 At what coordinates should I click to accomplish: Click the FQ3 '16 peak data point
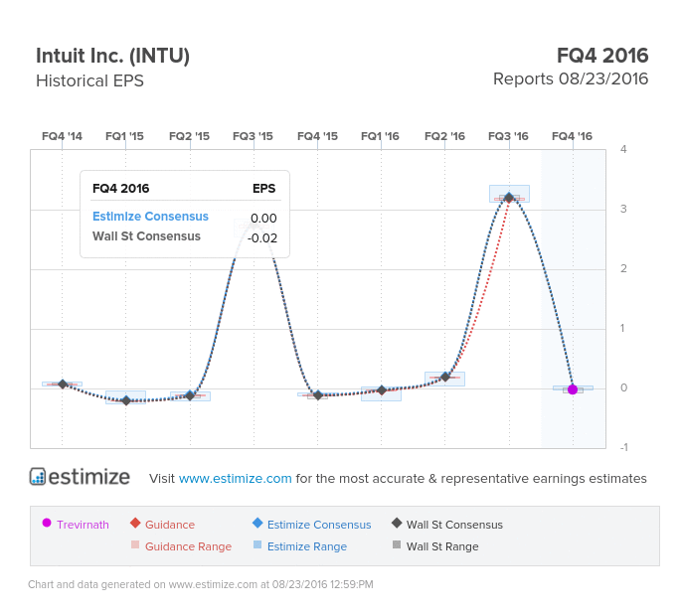click(509, 198)
